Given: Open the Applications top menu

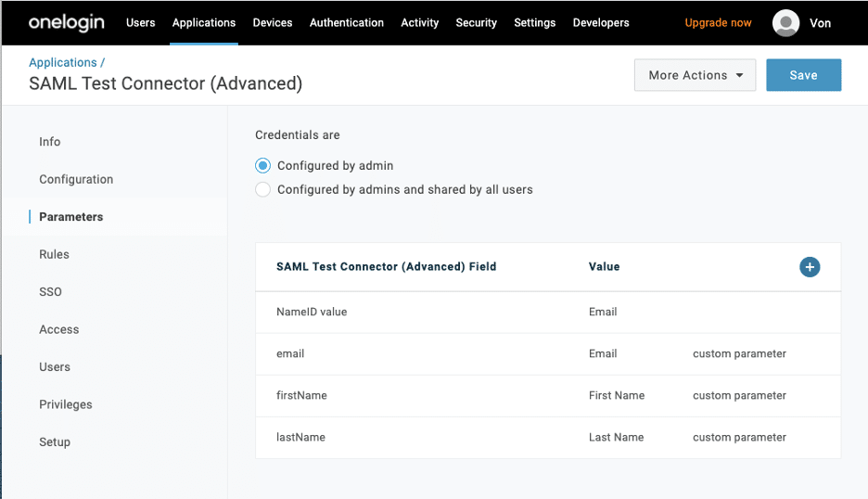Looking at the screenshot, I should point(204,22).
